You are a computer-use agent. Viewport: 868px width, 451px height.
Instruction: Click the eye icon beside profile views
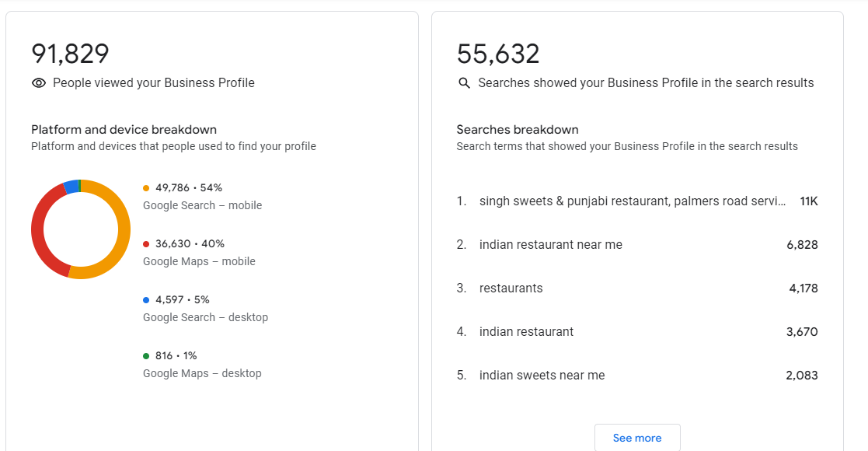(39, 83)
